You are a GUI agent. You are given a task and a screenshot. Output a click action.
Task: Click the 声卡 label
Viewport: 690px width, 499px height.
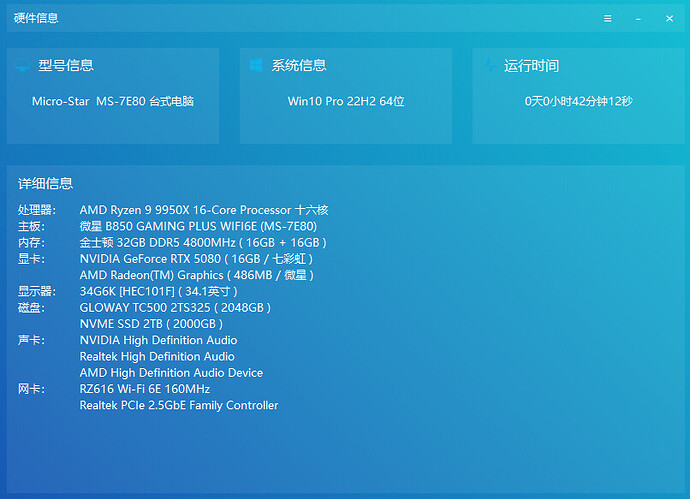click(31, 340)
